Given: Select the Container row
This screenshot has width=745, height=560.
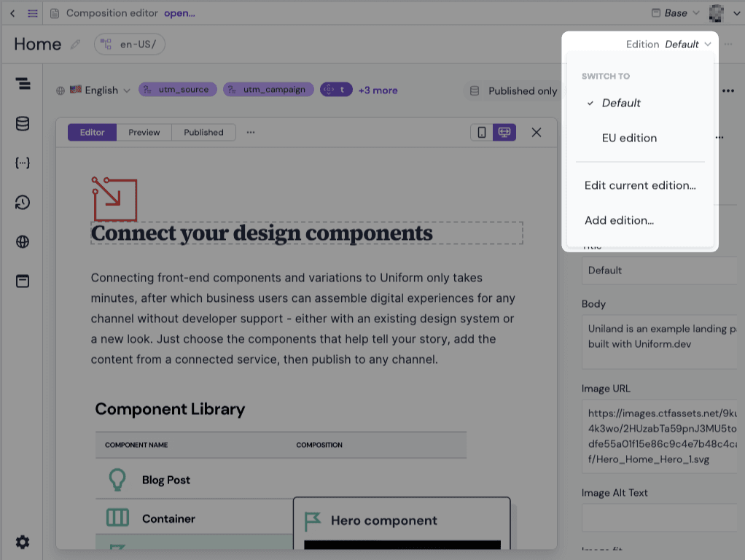Looking at the screenshot, I should 194,517.
